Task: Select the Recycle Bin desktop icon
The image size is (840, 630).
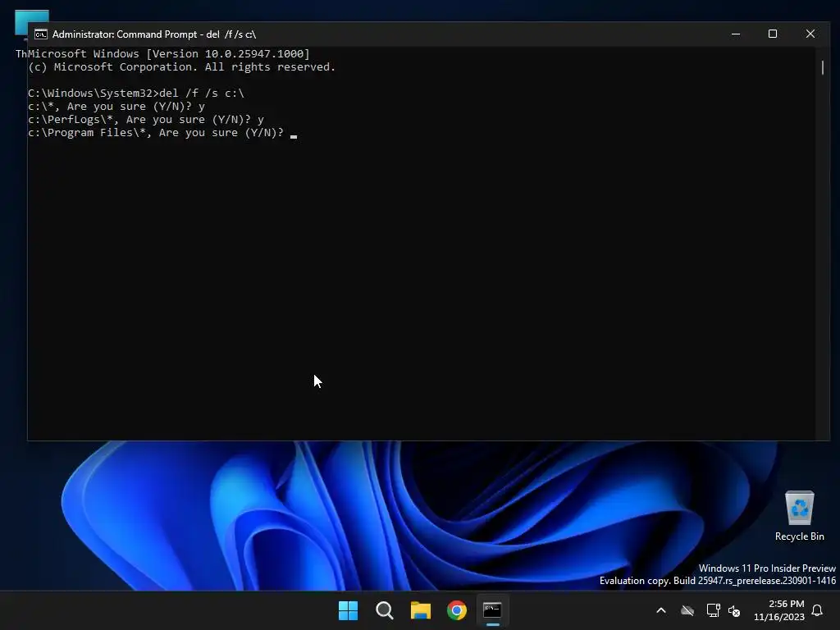Action: [x=799, y=516]
